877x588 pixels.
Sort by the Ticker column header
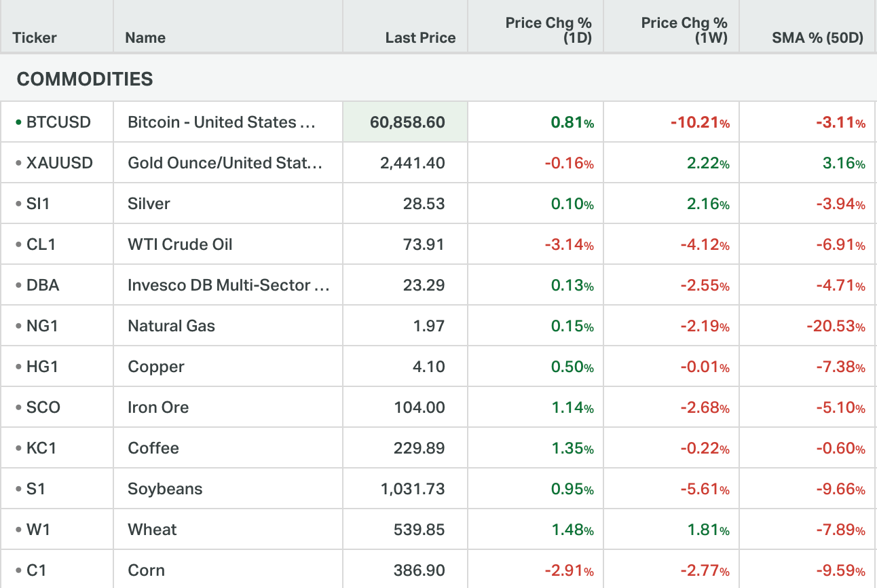click(34, 38)
